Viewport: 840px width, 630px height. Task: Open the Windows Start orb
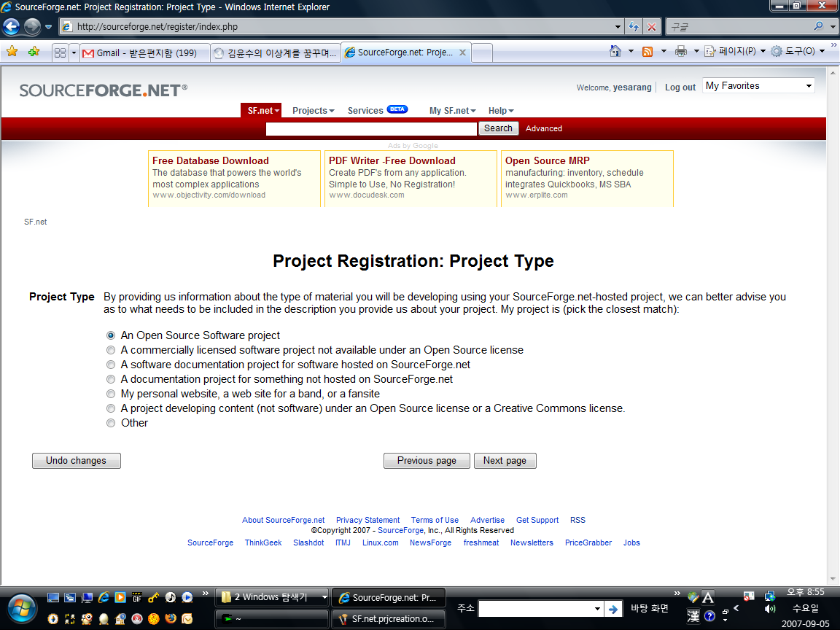coord(22,609)
